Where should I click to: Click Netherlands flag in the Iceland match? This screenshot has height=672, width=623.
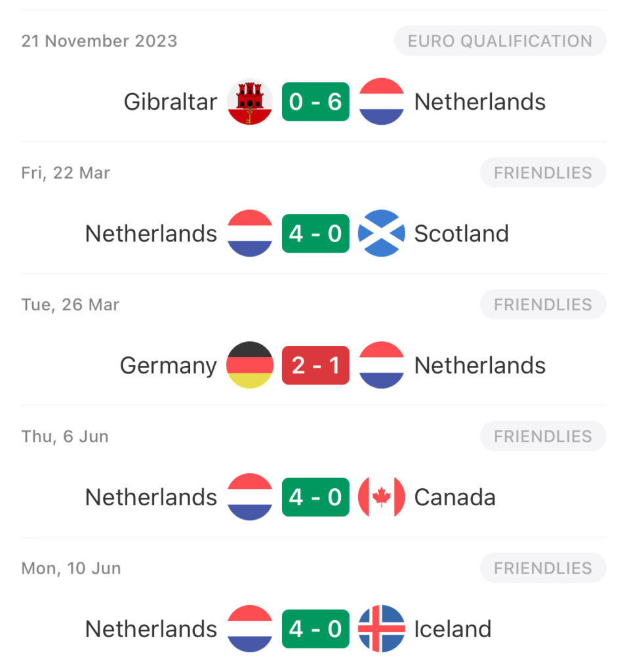(x=250, y=629)
